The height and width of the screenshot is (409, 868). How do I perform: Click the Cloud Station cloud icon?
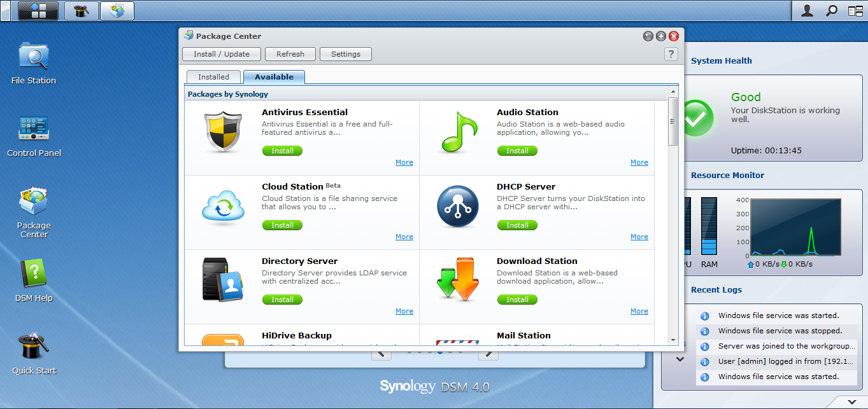[224, 207]
